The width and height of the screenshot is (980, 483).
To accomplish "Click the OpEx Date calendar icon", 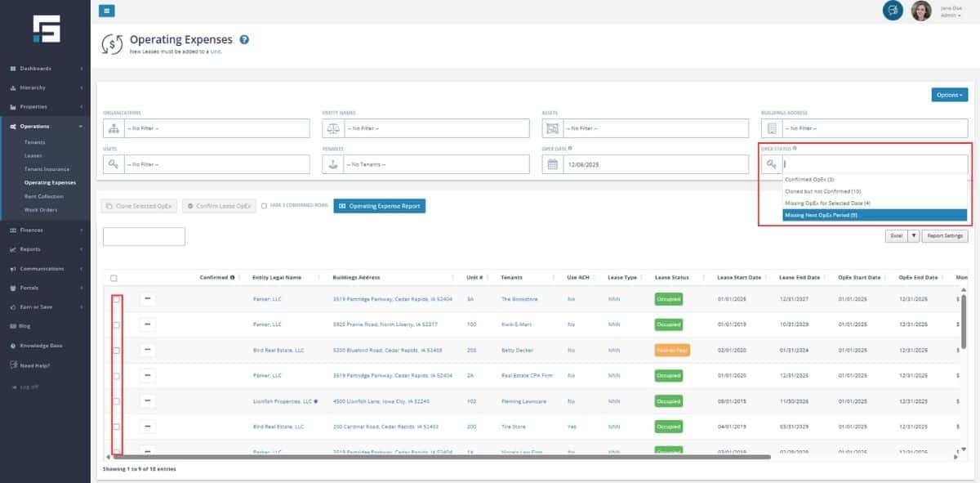I will point(552,164).
